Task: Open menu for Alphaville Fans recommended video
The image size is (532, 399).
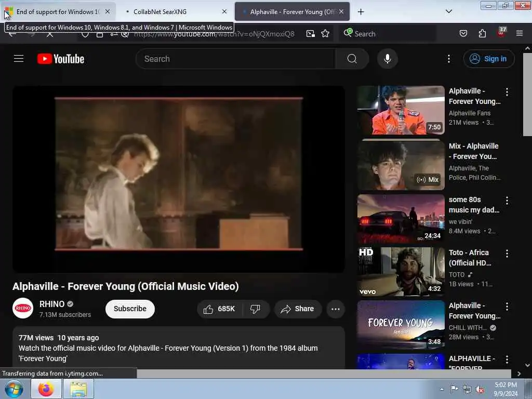Action: tap(507, 91)
